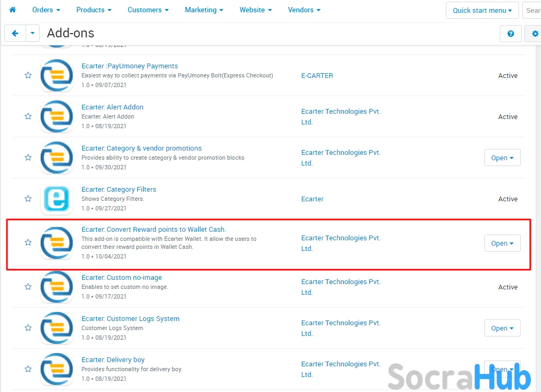Open the Marketing menu
This screenshot has height=392, width=541.
pyautogui.click(x=204, y=10)
